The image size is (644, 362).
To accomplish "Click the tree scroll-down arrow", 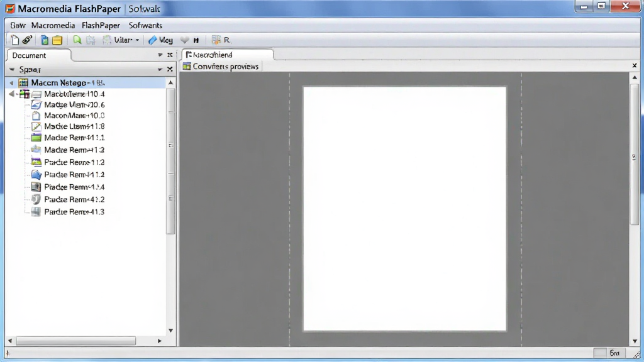I will pos(170,331).
